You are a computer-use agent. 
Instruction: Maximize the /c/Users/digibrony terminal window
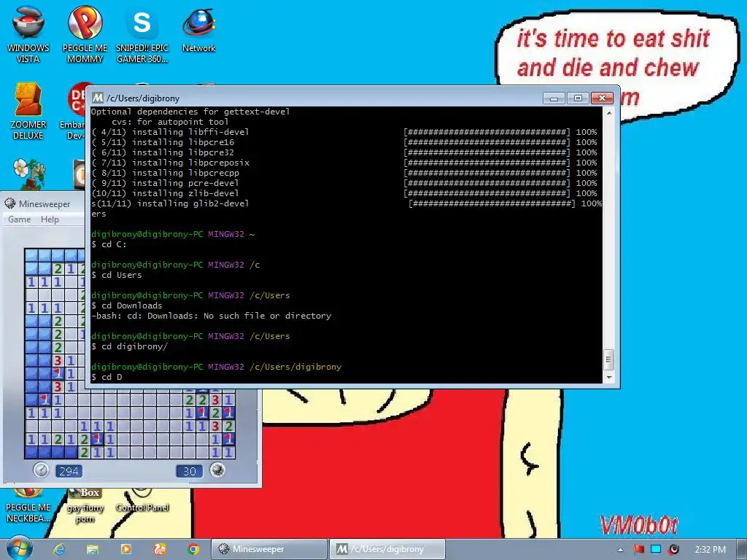click(578, 98)
